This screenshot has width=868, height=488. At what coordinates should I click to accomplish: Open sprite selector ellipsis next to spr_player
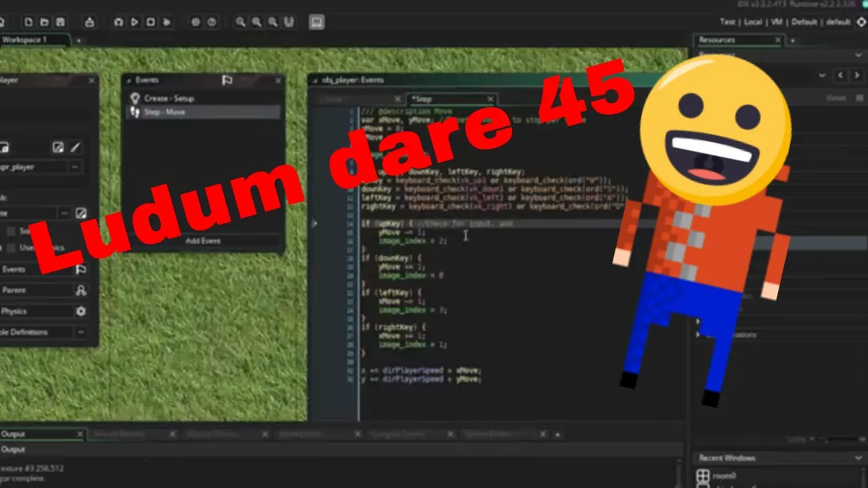point(75,167)
